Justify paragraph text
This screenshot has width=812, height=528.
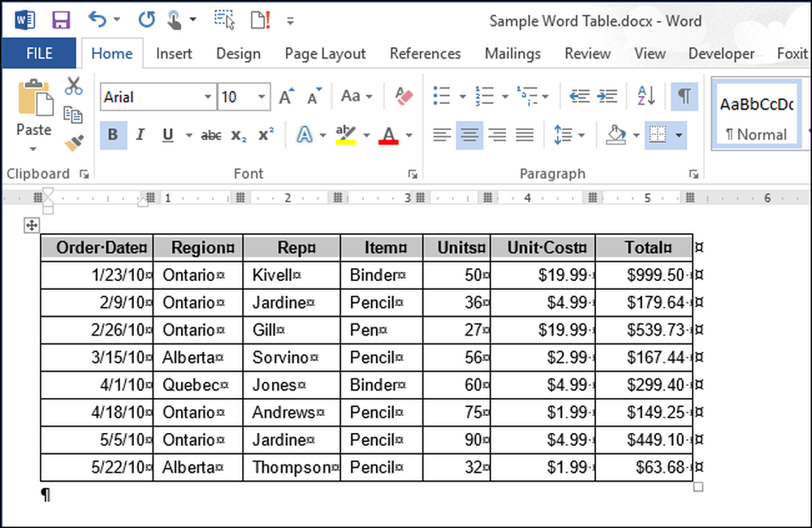coord(525,135)
